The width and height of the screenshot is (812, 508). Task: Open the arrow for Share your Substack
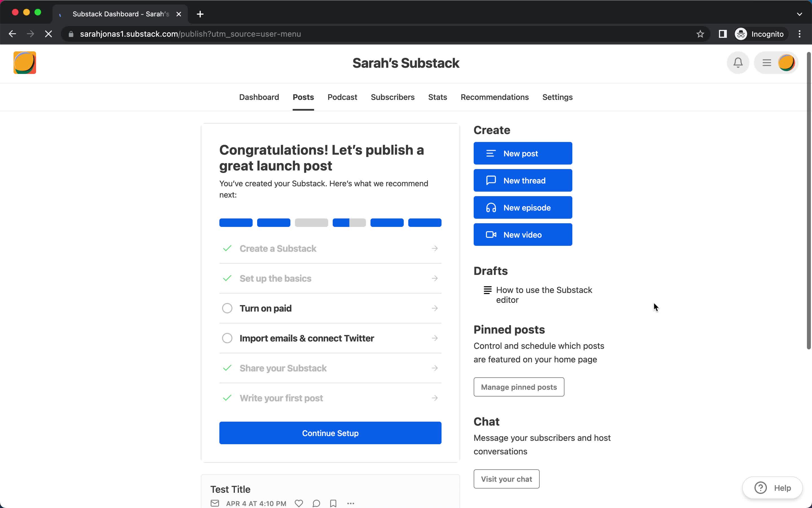tap(434, 368)
